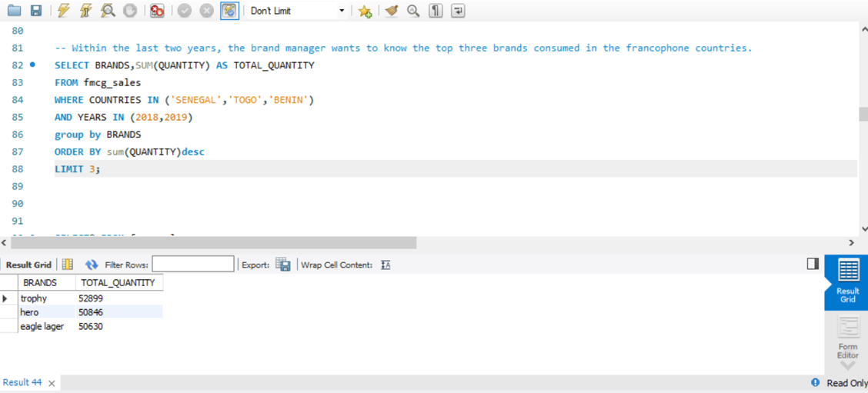Viewport: 868px width, 393px height.
Task: Click line 82 statement marker dot
Action: [x=32, y=65]
